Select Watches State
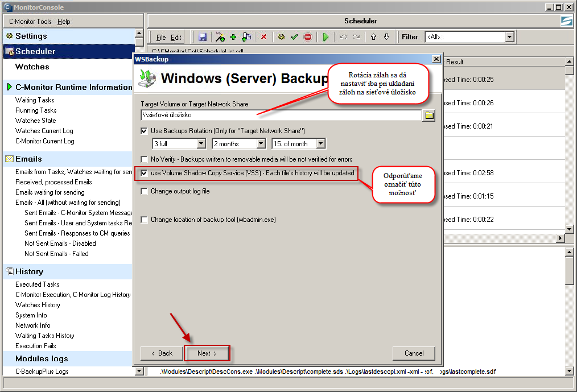The image size is (577, 392). click(36, 121)
